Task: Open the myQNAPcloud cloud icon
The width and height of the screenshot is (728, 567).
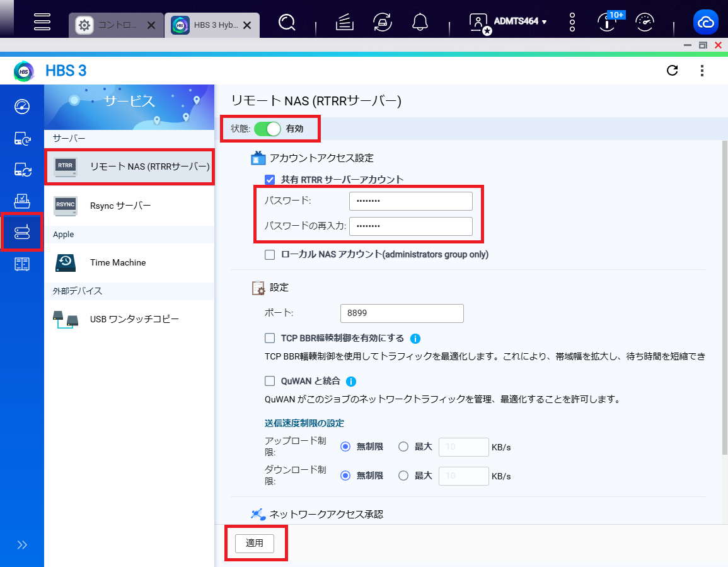Action: point(706,22)
